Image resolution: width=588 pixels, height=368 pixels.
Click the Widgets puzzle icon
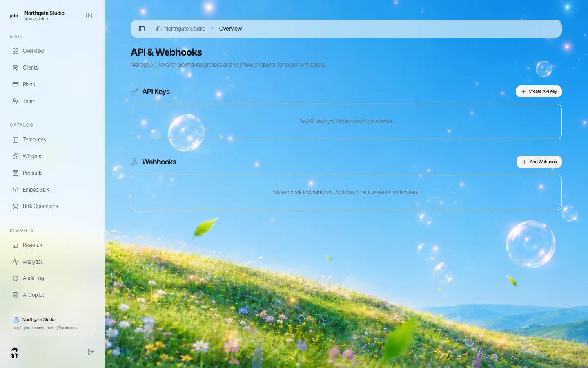click(16, 157)
